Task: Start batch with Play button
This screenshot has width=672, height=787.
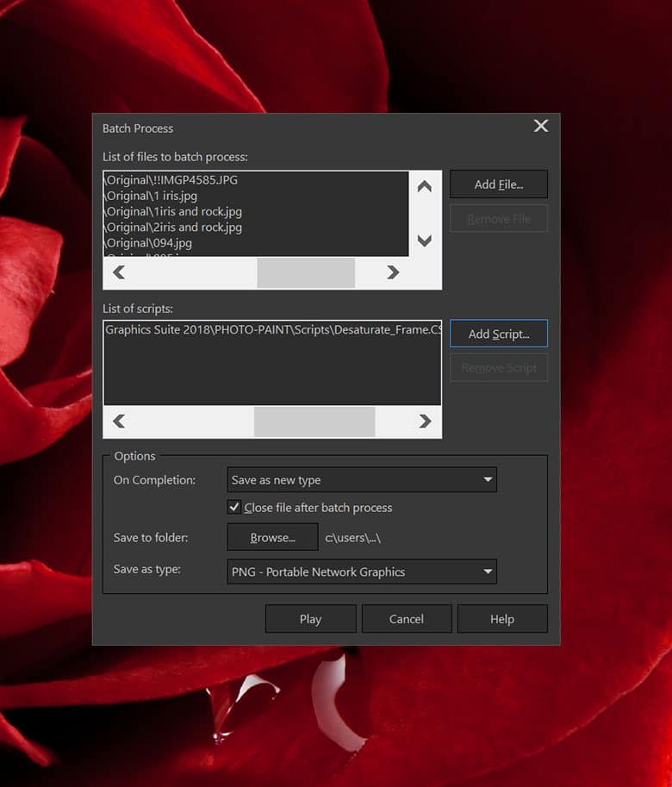Action: (x=310, y=619)
